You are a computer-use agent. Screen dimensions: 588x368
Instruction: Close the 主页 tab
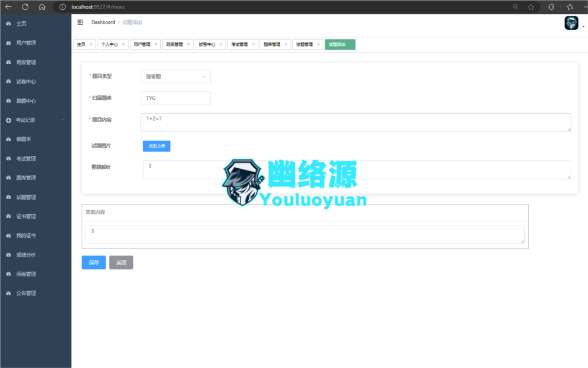[91, 44]
